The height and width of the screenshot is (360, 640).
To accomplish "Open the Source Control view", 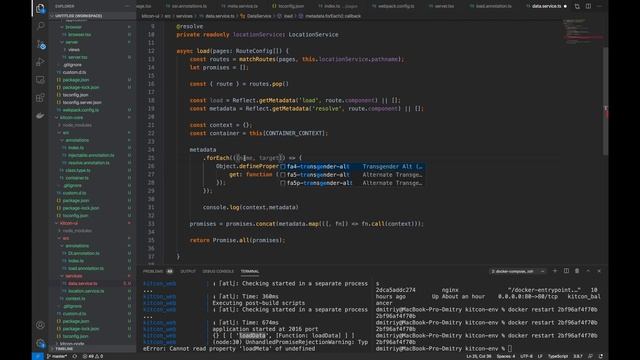I will [x=40, y=44].
